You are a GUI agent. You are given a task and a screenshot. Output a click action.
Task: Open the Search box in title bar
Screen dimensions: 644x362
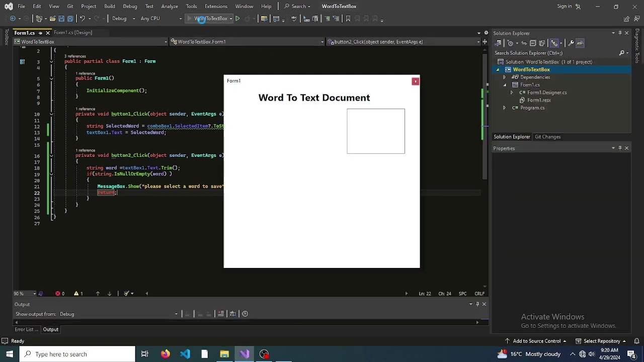tap(297, 6)
